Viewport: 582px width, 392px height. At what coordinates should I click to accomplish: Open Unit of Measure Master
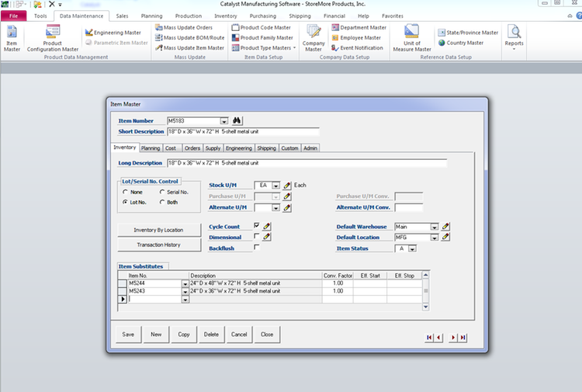(x=412, y=38)
